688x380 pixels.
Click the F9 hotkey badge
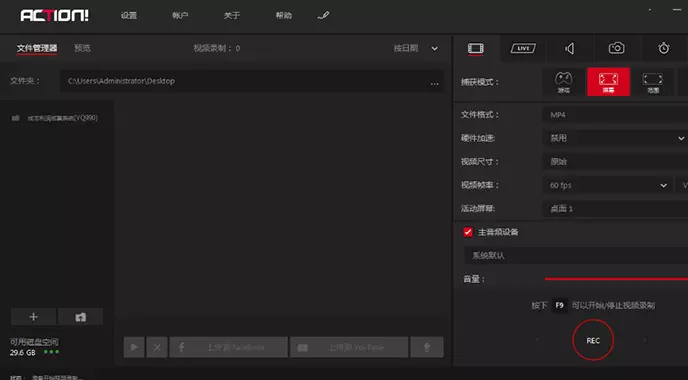point(559,305)
